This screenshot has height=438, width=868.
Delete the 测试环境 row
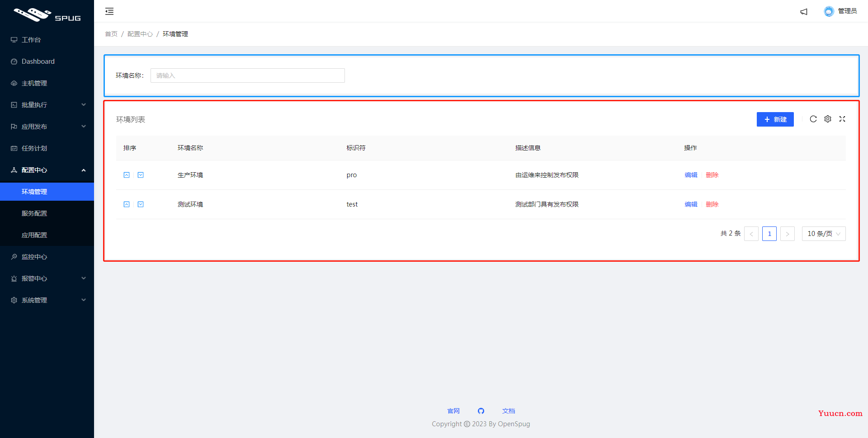(712, 204)
